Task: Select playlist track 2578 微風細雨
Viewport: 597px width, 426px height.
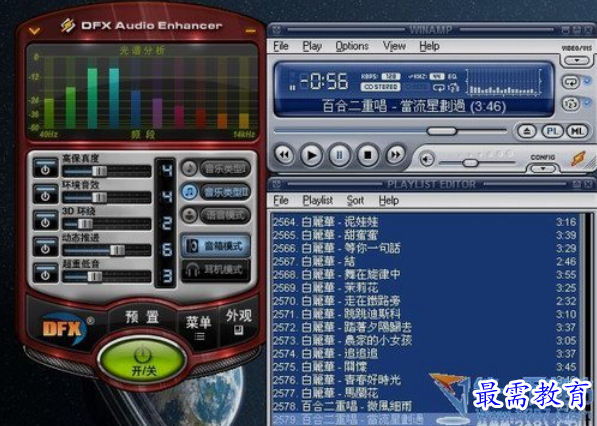Action: click(x=425, y=406)
